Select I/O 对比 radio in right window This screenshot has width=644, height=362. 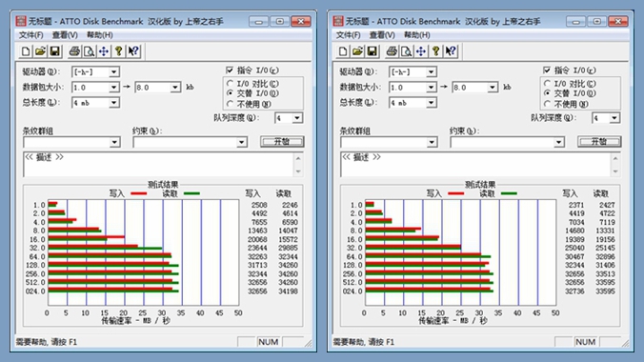click(x=547, y=84)
